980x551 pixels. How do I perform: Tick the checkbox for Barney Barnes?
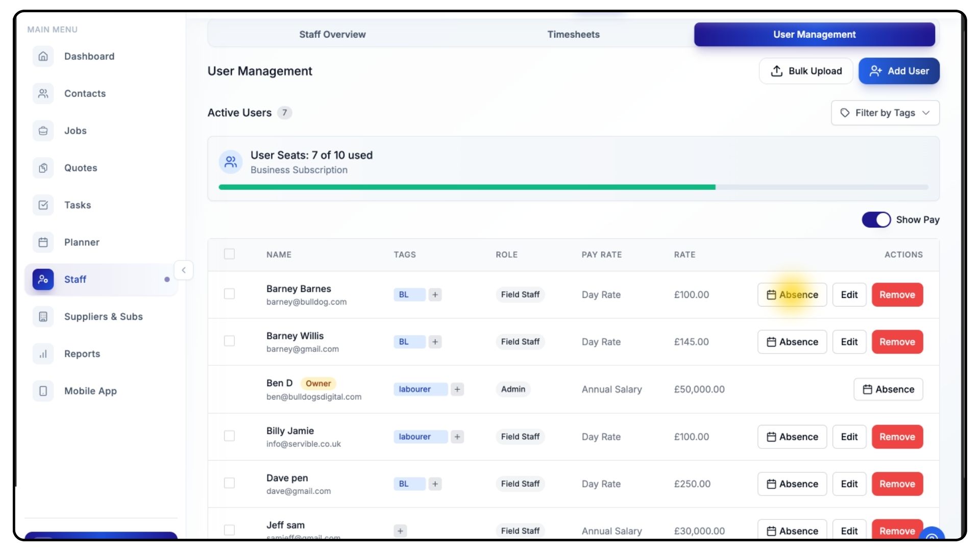(x=229, y=294)
